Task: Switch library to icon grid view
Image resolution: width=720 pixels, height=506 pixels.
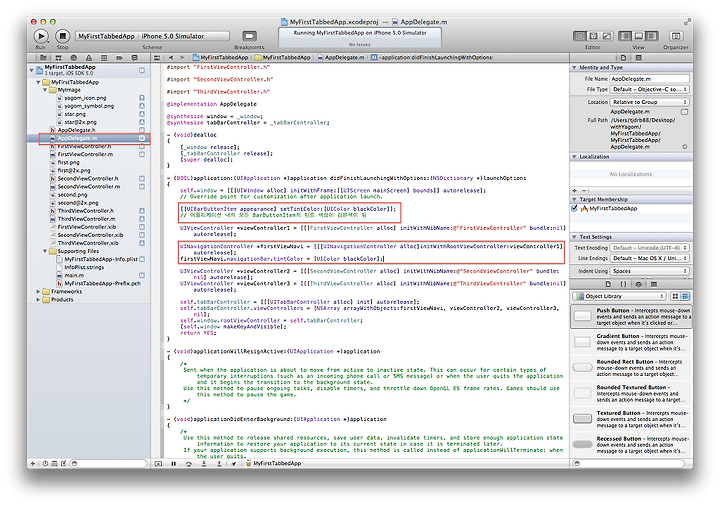Action: [x=675, y=297]
